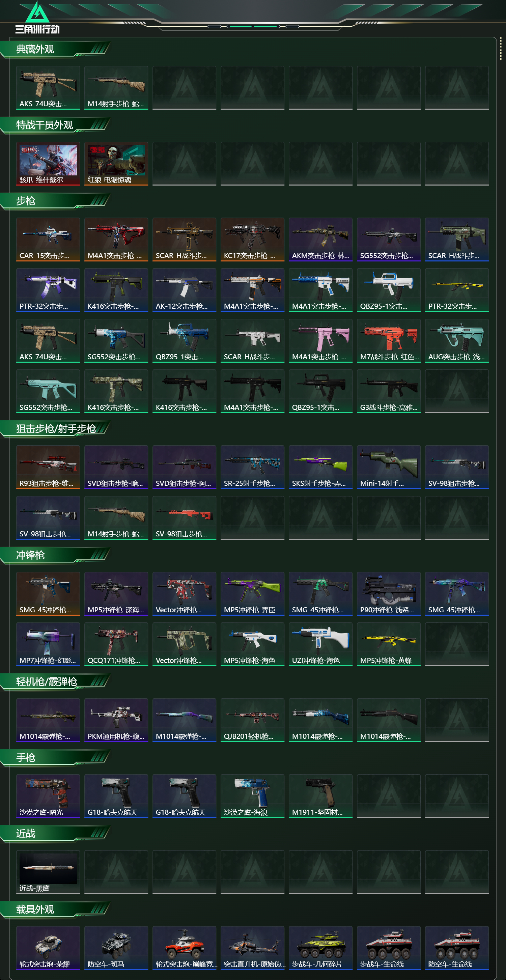The height and width of the screenshot is (980, 506).
Task: Pick the 沙漠之鹰-曙光 pistol skin
Action: tap(48, 796)
